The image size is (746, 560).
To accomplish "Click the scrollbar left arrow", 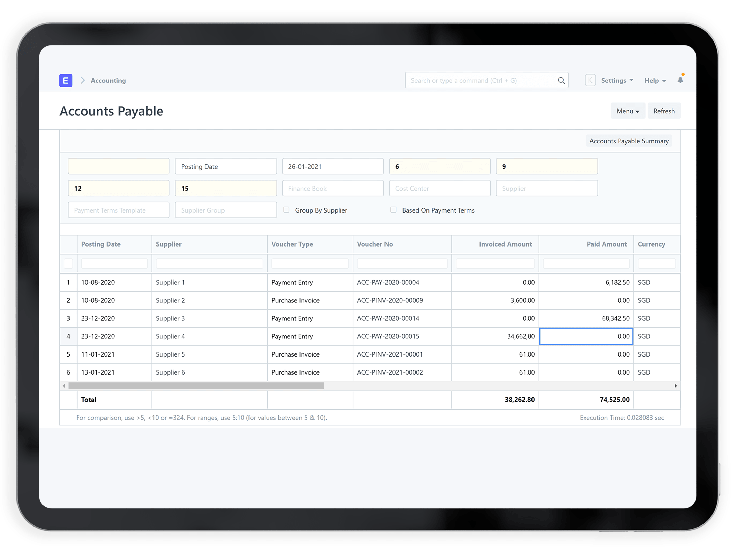I will [x=64, y=386].
